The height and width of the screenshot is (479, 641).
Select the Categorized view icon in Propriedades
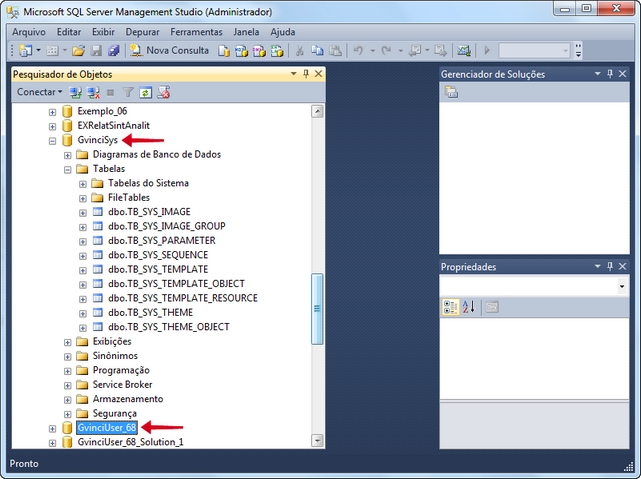click(x=451, y=307)
